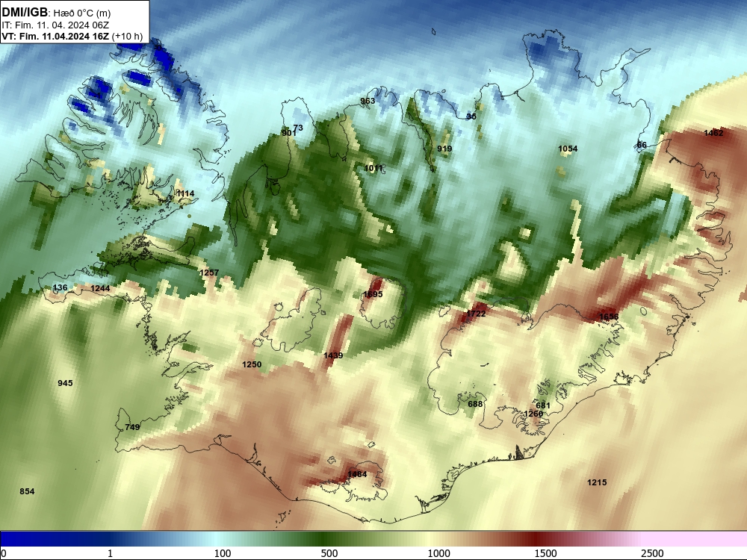Screen dimensions: 747x560
Task: Select the 1215 value offshore
Action: pyautogui.click(x=597, y=482)
